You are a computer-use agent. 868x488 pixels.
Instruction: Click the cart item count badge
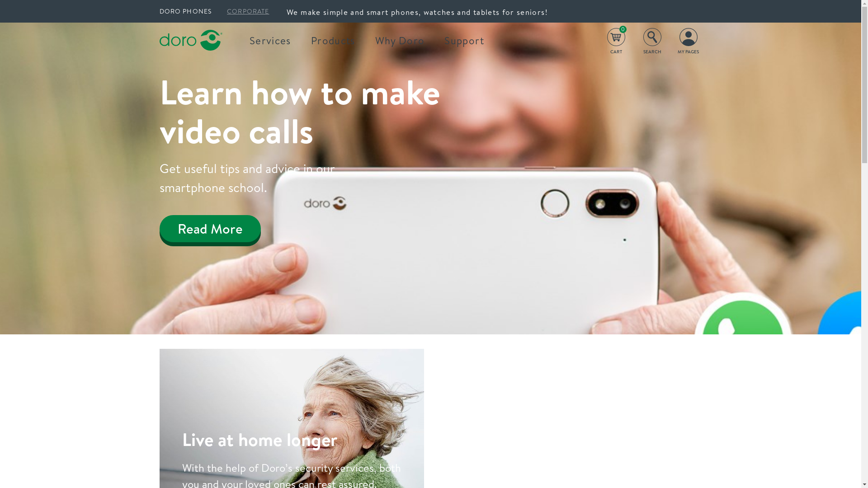tap(623, 29)
